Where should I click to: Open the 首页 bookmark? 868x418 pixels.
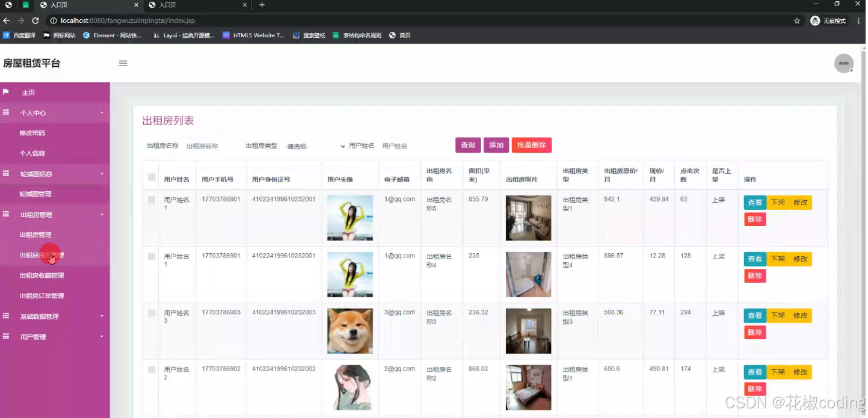pyautogui.click(x=400, y=35)
